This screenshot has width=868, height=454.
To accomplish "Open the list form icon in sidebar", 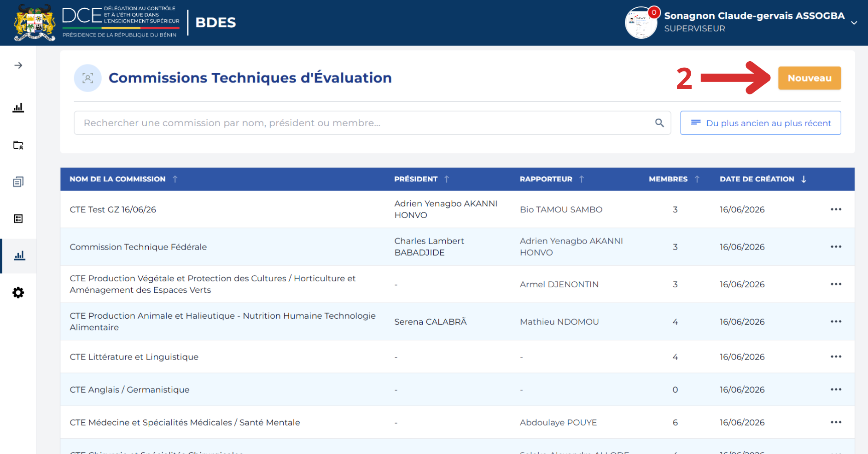I will pos(18,219).
